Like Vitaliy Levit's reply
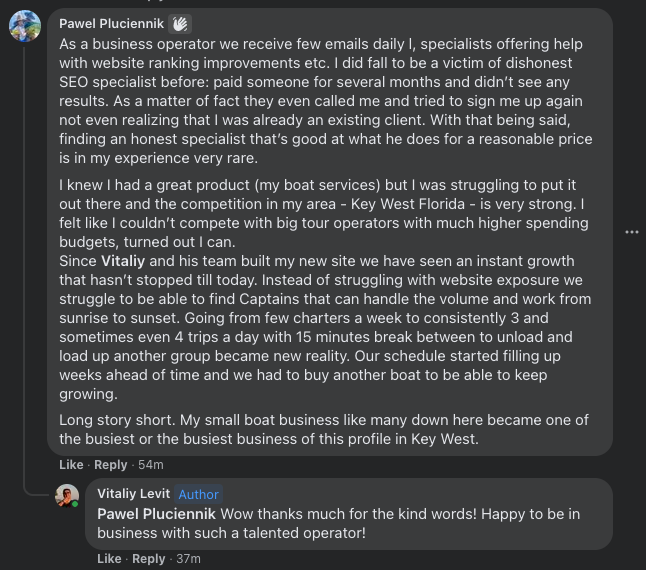The height and width of the screenshot is (570, 646). 109,558
